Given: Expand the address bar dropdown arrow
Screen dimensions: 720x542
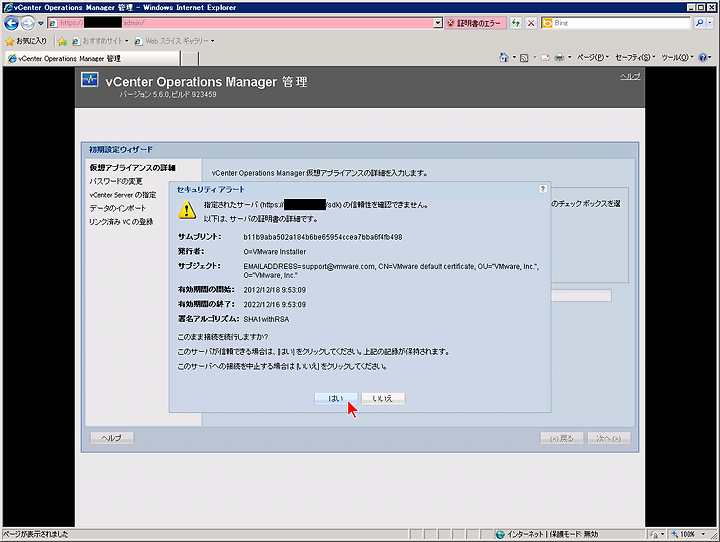Looking at the screenshot, I should pos(438,23).
